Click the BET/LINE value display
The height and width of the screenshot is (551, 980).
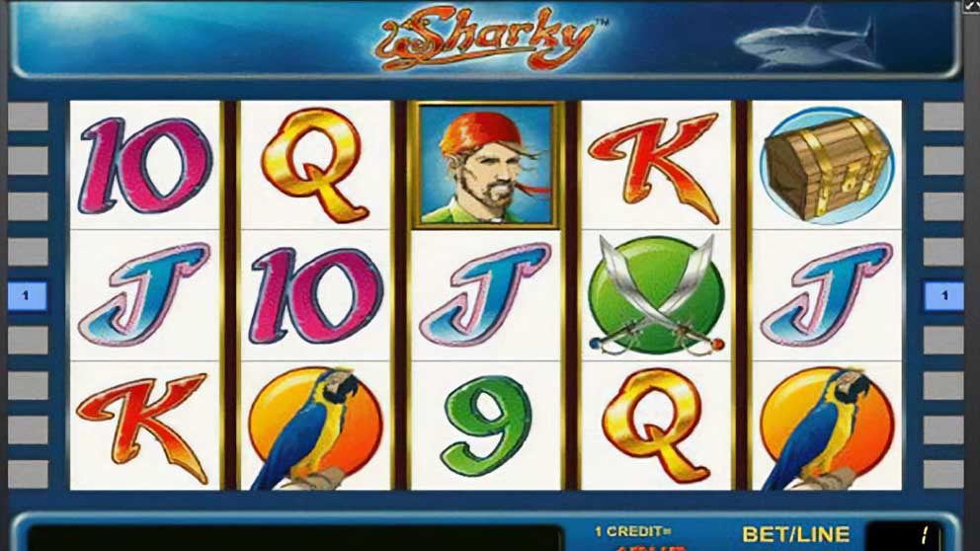(903, 535)
